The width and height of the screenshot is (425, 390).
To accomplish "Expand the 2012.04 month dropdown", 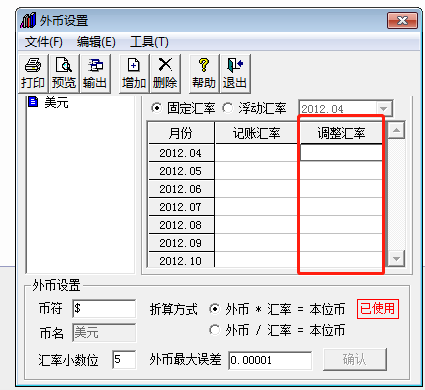I will tap(384, 109).
